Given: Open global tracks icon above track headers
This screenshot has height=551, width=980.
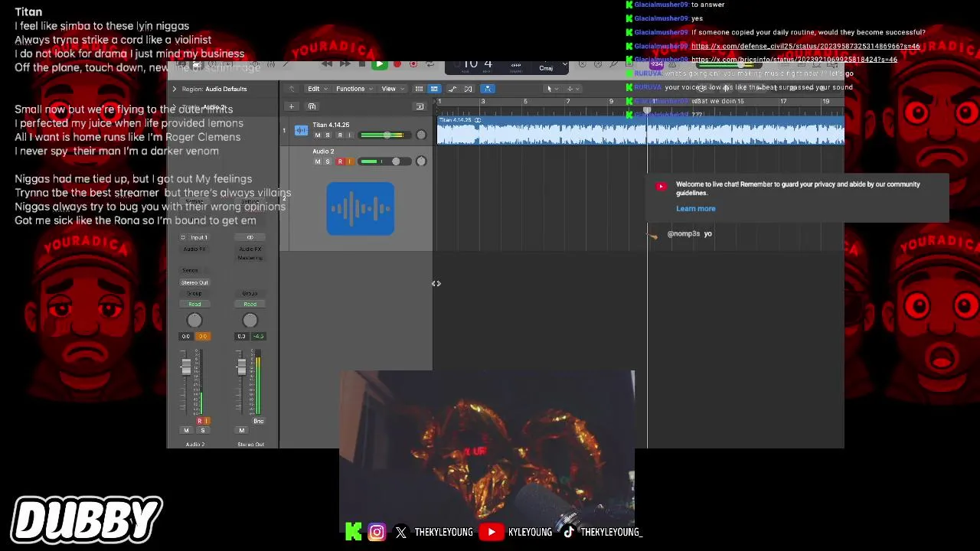Looking at the screenshot, I should tap(420, 106).
